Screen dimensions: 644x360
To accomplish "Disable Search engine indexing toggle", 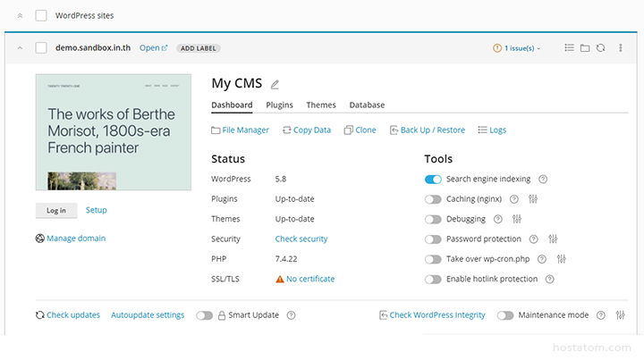I will click(433, 180).
